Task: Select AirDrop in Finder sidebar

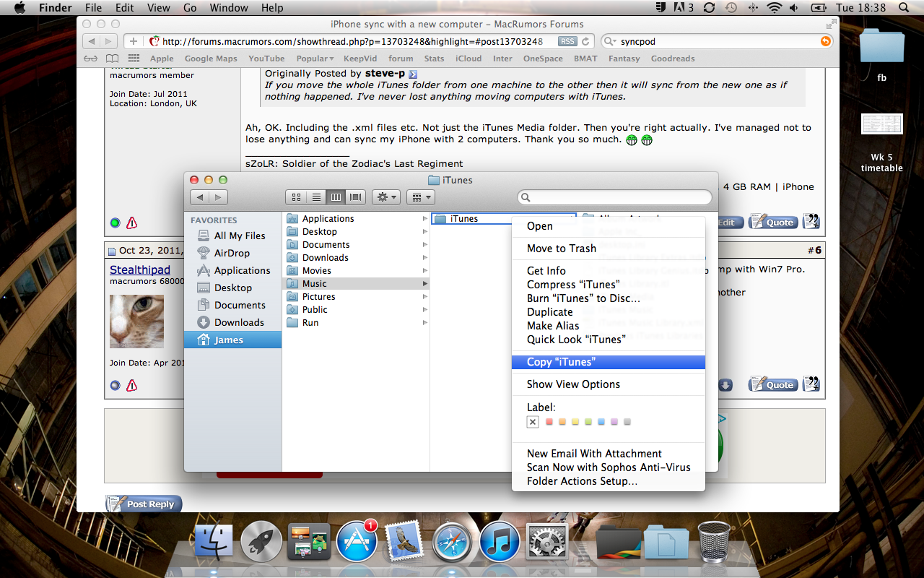Action: coord(232,253)
